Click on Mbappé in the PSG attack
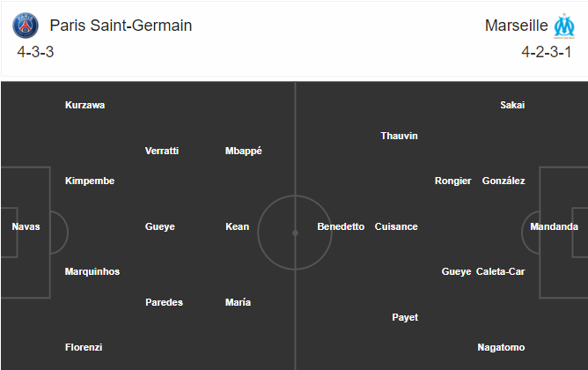 coord(243,151)
